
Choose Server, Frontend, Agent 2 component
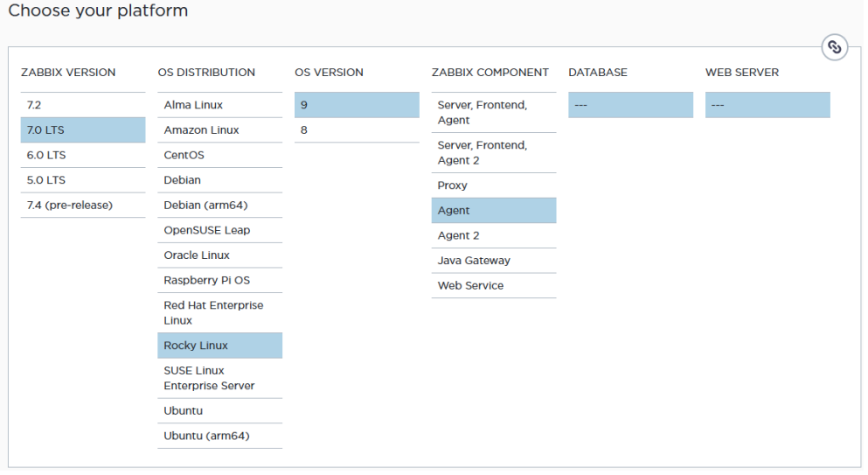[494, 152]
